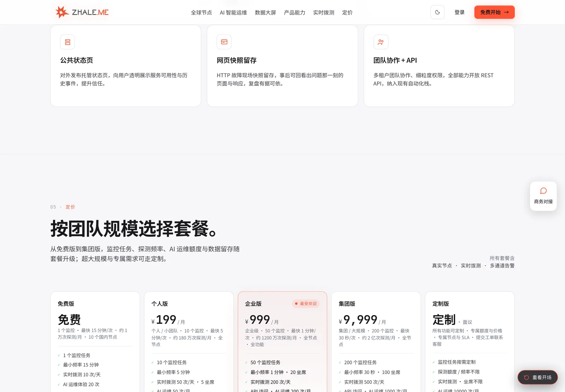Click checkmark beside 10 个监控任务
Screen dimensions: 565x392
(153, 362)
